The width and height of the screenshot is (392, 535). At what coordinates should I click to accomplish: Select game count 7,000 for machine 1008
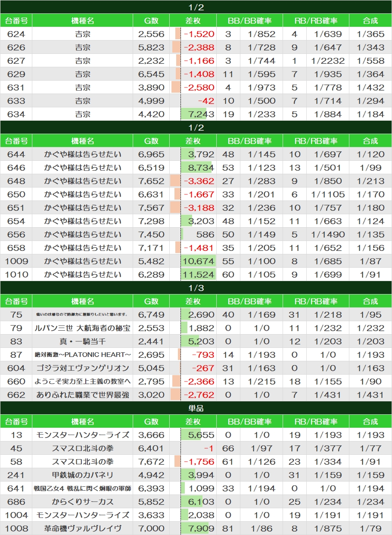(x=151, y=529)
